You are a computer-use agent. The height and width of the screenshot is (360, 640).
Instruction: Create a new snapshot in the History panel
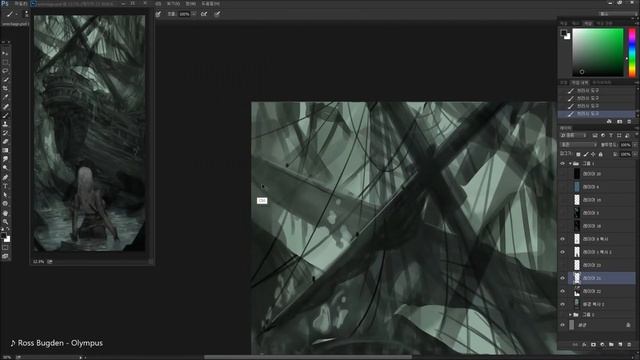[x=620, y=122]
